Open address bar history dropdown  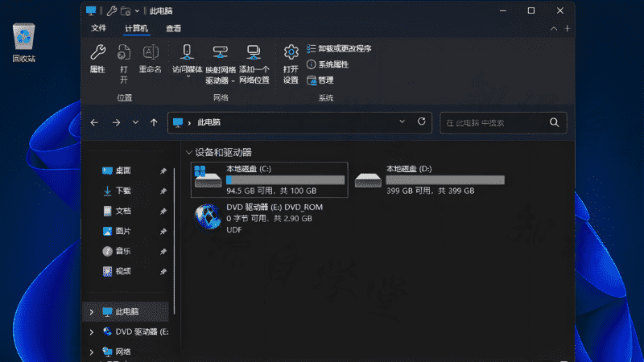point(402,121)
